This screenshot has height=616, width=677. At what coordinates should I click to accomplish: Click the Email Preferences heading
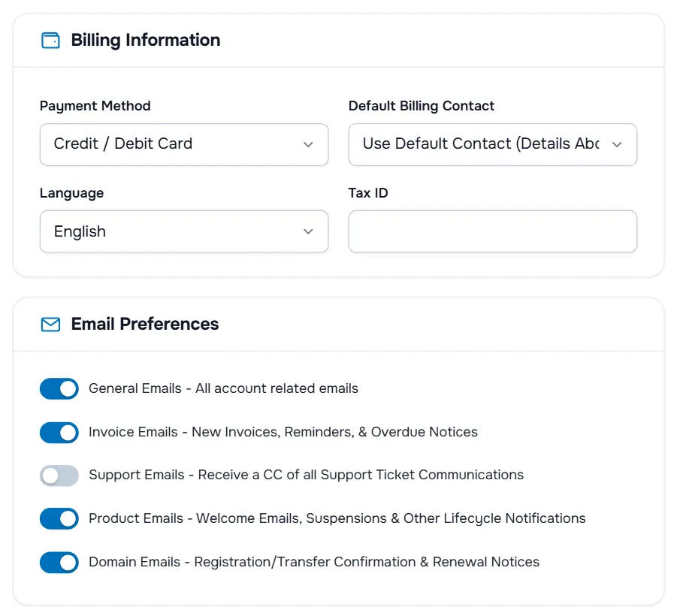pos(144,325)
